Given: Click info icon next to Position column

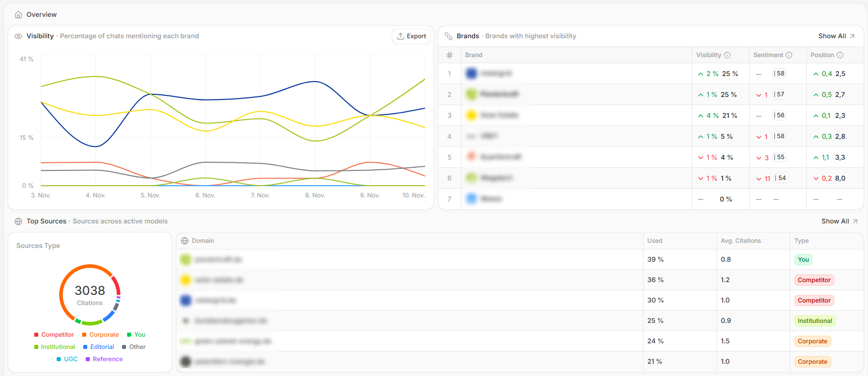Looking at the screenshot, I should (840, 55).
